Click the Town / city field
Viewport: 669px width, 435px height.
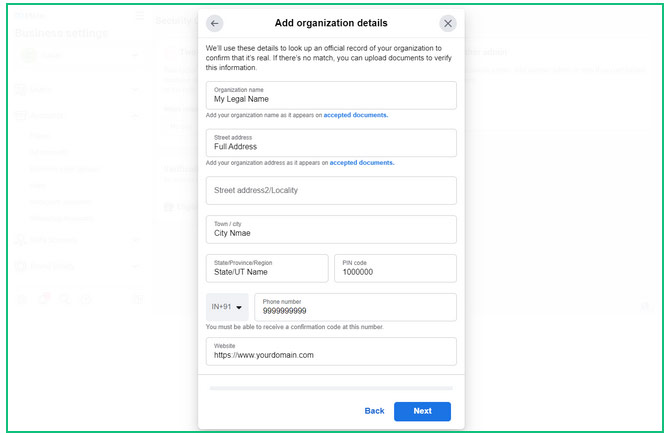(331, 229)
